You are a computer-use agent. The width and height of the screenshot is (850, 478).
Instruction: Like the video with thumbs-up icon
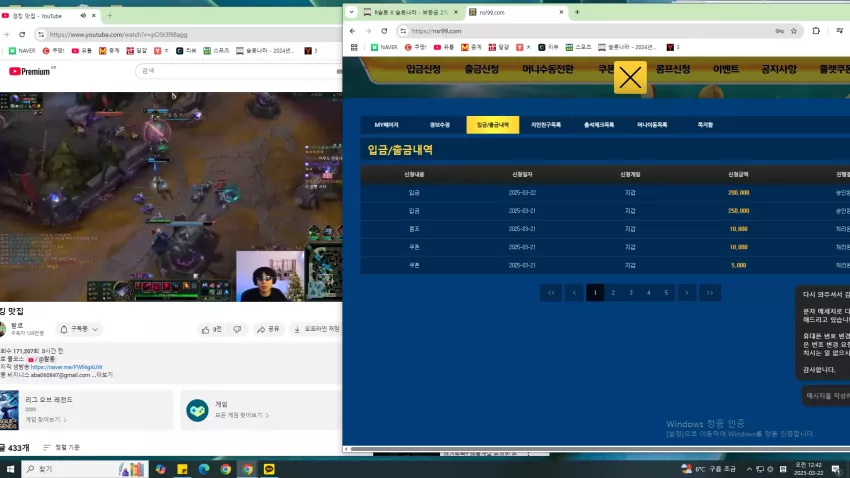[x=211, y=330]
